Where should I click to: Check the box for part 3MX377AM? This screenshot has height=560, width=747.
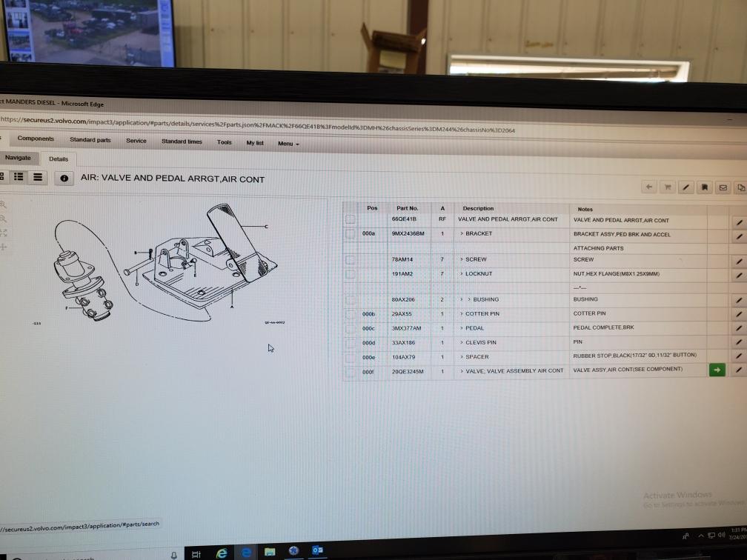click(350, 329)
